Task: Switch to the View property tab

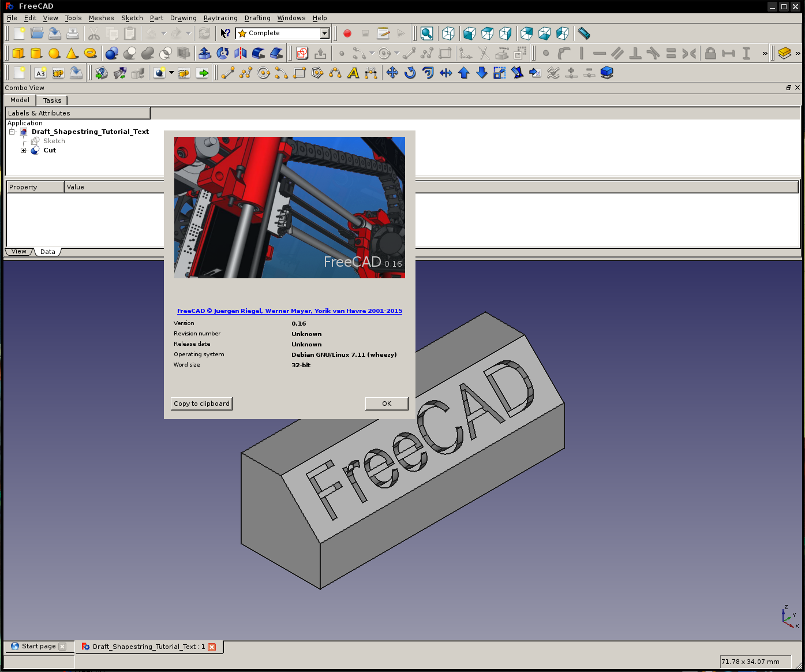Action: [x=19, y=252]
